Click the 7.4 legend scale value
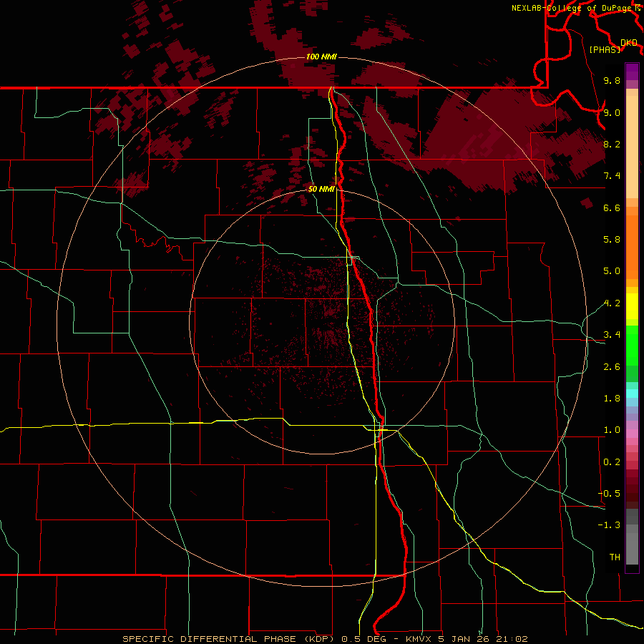Screen dimensions: 644x644 (x=612, y=176)
